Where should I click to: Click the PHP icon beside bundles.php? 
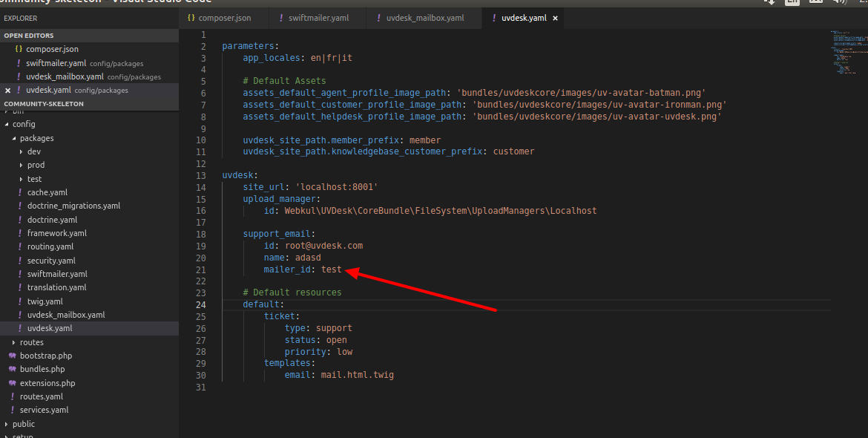click(x=13, y=369)
